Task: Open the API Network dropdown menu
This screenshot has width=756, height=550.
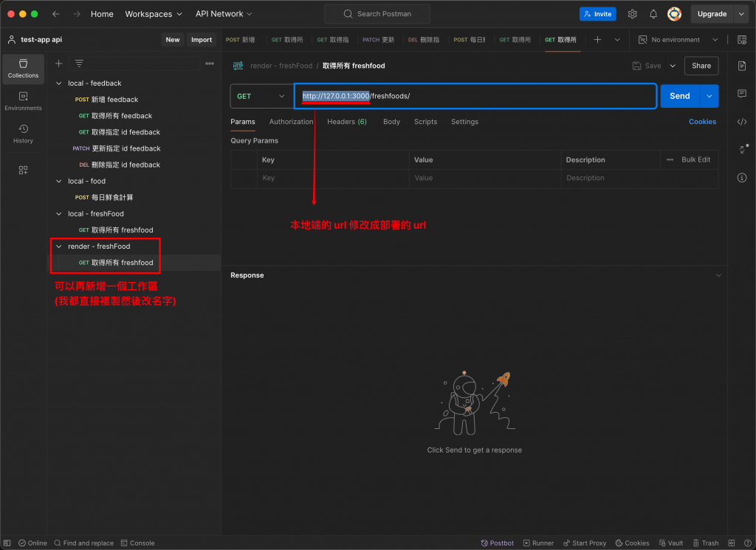Action: pos(223,14)
